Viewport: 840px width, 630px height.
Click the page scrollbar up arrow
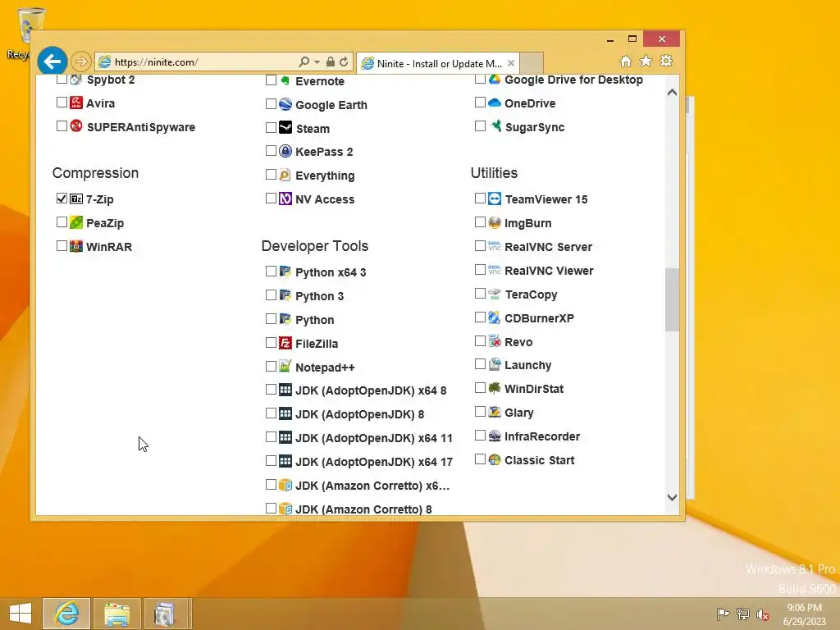click(x=672, y=92)
